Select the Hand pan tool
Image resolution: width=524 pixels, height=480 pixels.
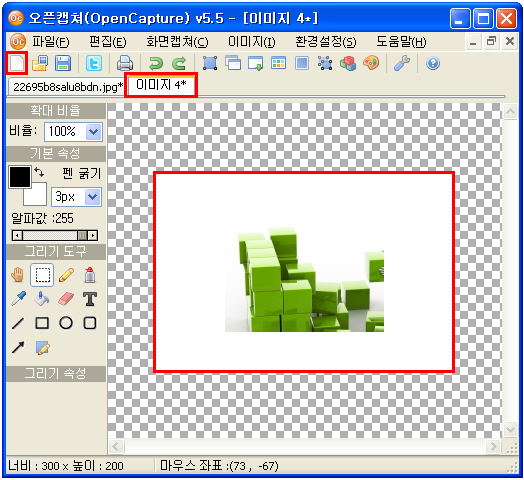click(x=18, y=275)
